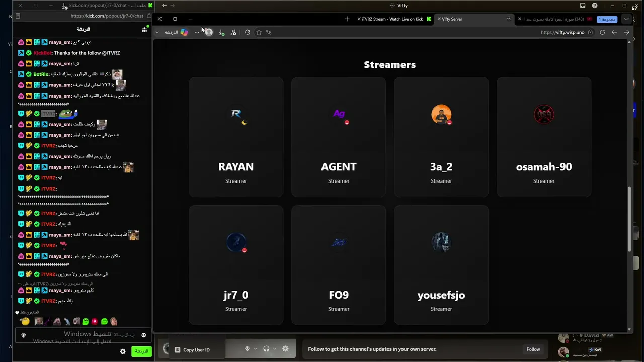Select the FO9 streamer name
Viewport: 644px width, 362px height.
coord(339,295)
